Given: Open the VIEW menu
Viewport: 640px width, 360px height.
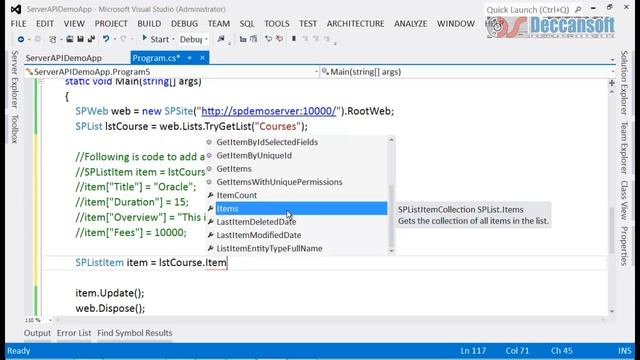Looking at the screenshot, I should coord(74,24).
